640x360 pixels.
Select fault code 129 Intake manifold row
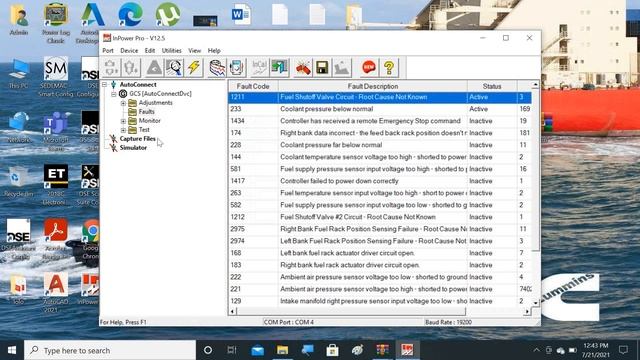click(x=380, y=301)
